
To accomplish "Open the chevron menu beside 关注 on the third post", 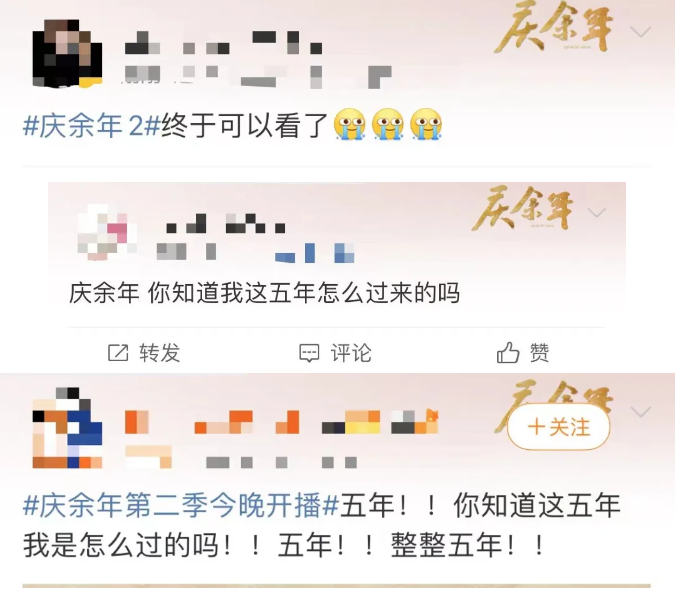I will pos(641,412).
